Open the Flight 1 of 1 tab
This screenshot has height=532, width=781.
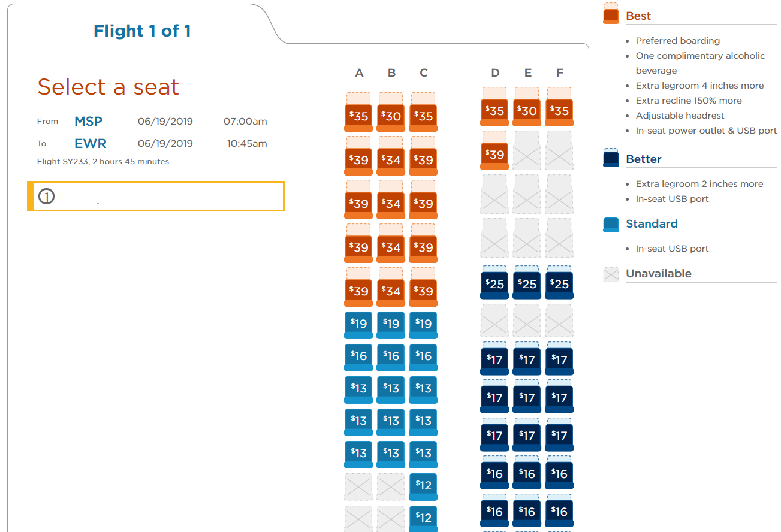coord(142,31)
